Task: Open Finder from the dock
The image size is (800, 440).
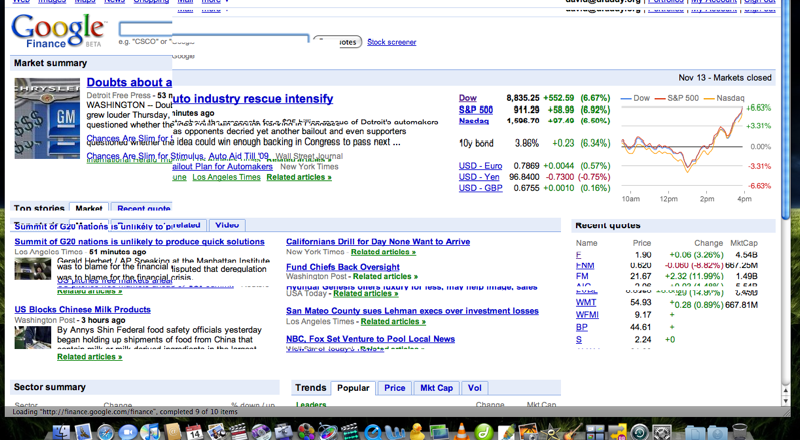Action: pyautogui.click(x=61, y=432)
